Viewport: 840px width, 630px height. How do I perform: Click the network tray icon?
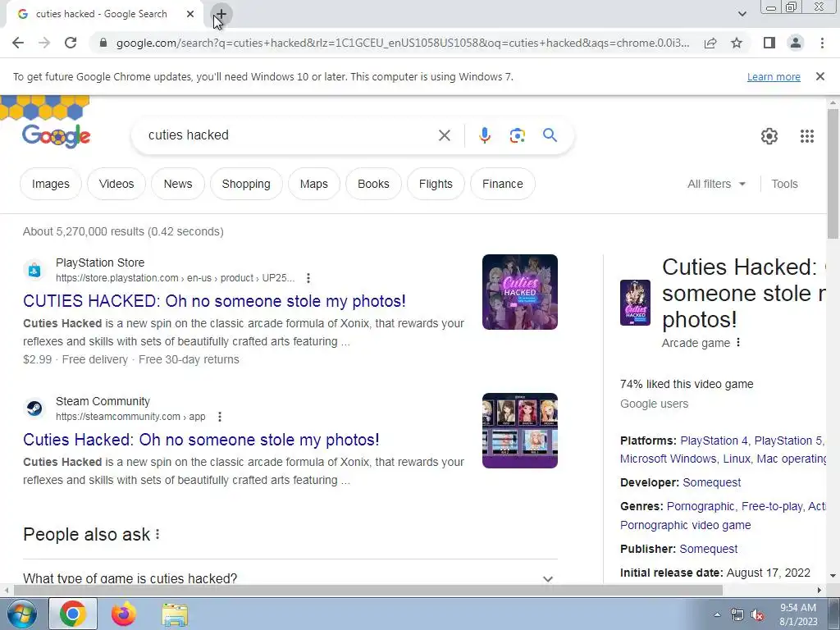(x=737, y=615)
